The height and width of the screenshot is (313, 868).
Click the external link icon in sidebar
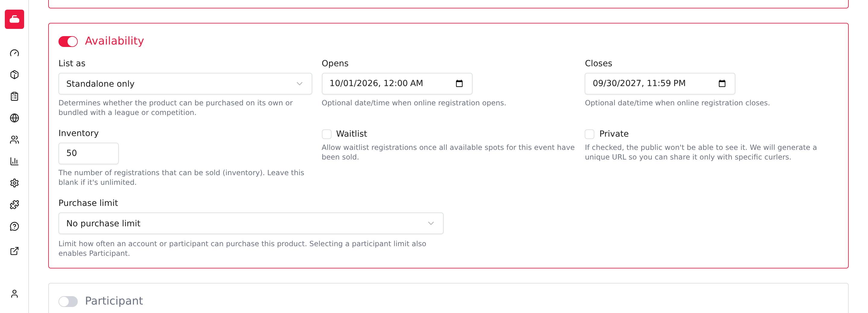tap(14, 251)
